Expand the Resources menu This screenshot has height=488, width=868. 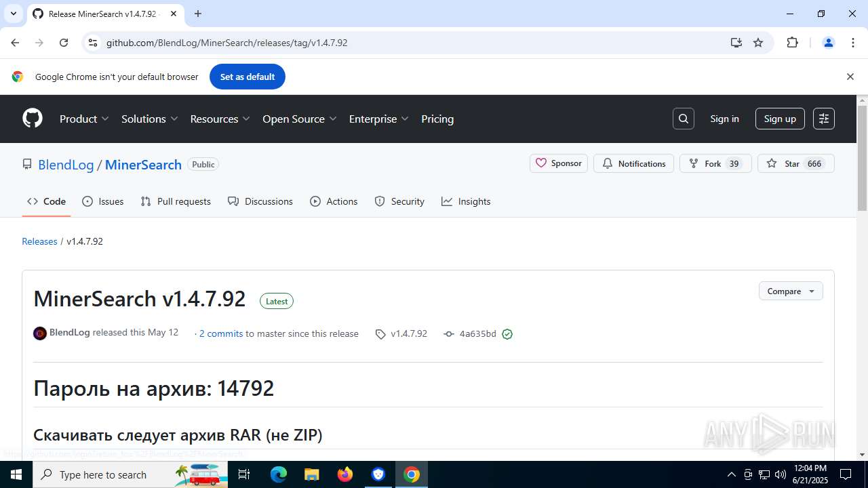(x=220, y=119)
